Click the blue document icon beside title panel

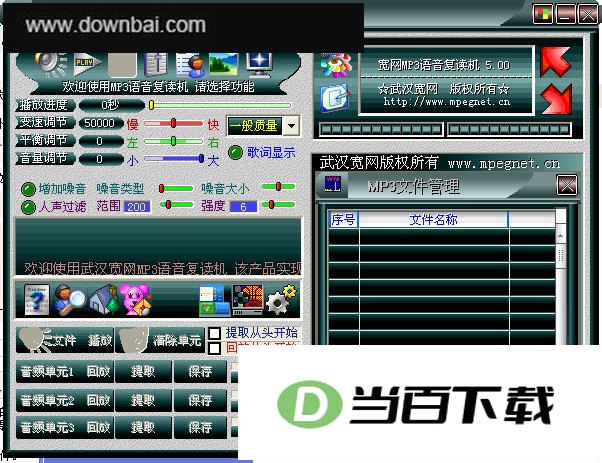click(x=335, y=98)
